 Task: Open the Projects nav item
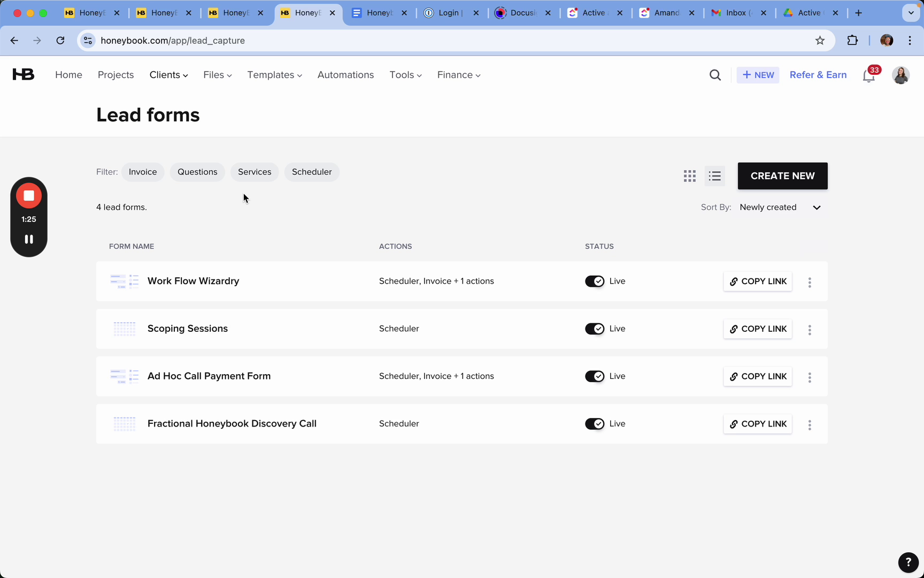115,75
